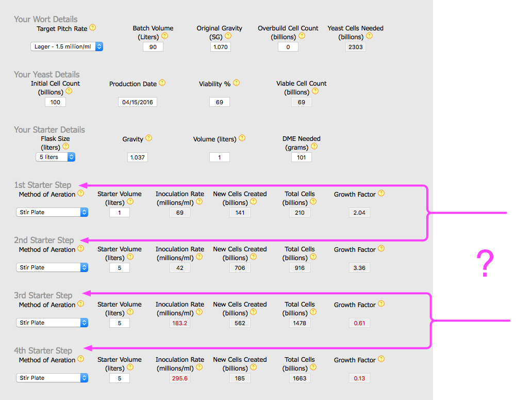
Task: Open 4th Starter Step Stir Plate dropdown
Action: [x=52, y=378]
